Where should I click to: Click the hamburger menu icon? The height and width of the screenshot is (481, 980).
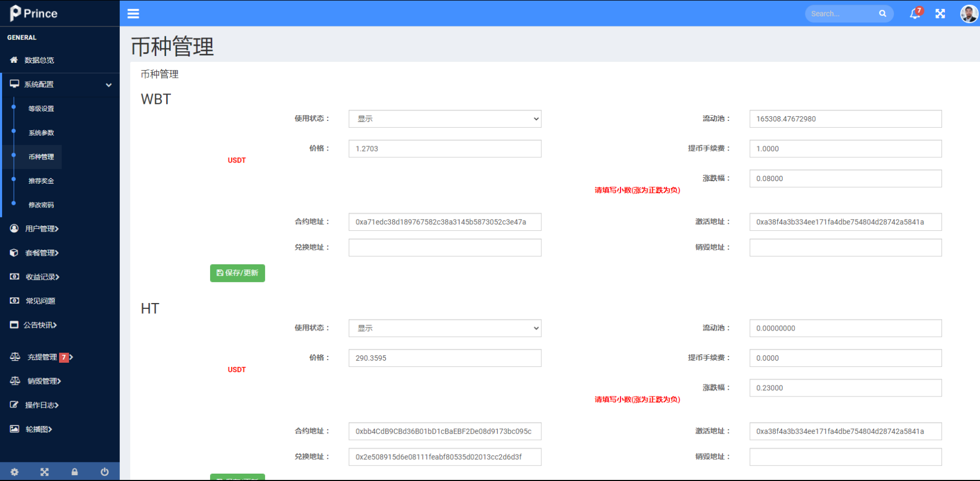tap(133, 13)
